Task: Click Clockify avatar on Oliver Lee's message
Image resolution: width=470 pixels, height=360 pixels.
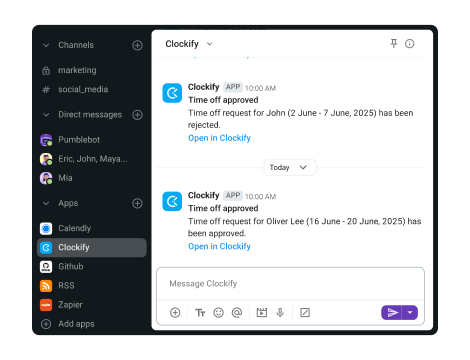Action: point(172,201)
